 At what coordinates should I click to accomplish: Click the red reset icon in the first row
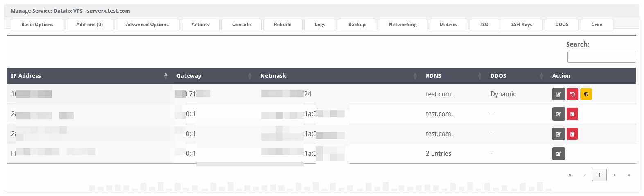click(572, 94)
